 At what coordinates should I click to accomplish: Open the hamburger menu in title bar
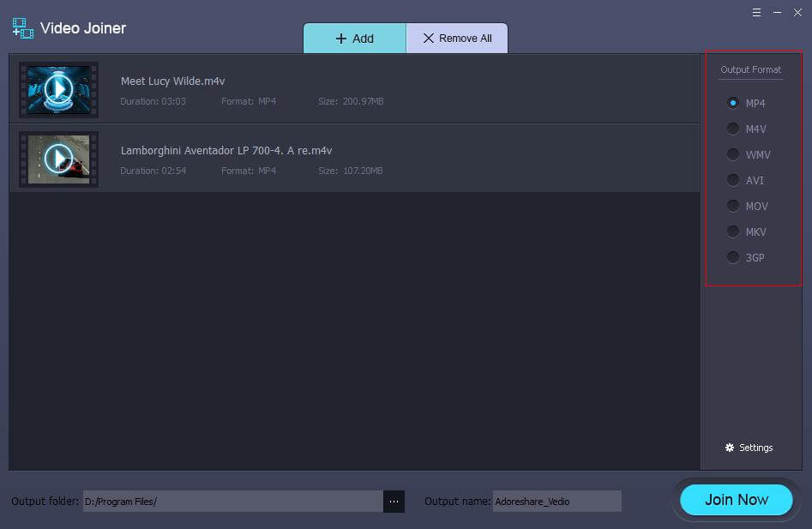tap(756, 13)
